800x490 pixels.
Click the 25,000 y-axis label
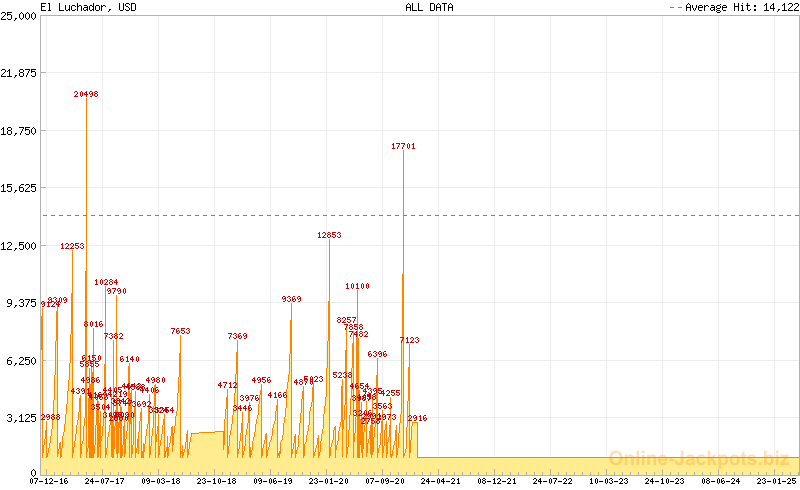pos(19,15)
